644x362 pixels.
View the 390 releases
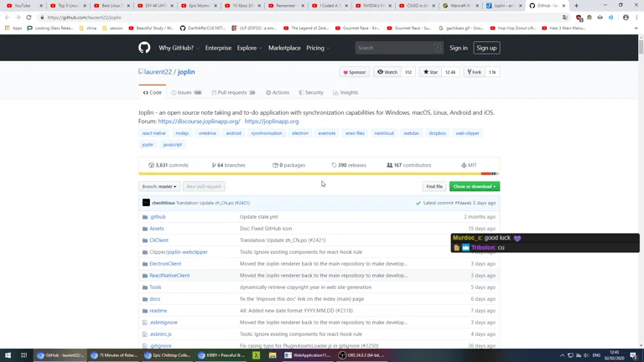click(x=349, y=165)
